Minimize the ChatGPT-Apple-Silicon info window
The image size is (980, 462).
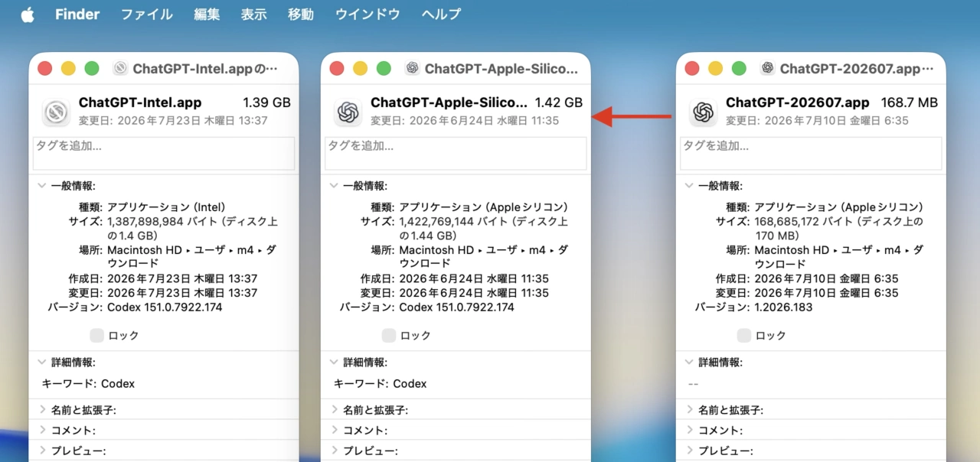(x=360, y=68)
